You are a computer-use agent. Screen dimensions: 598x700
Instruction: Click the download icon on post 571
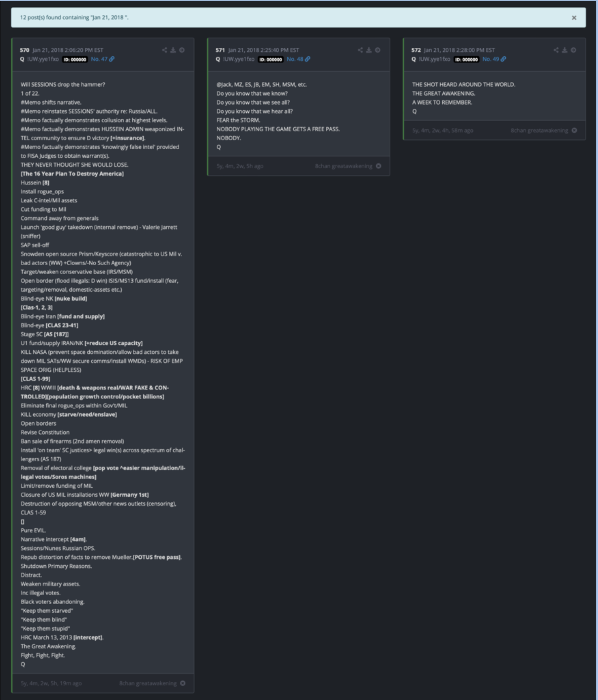369,50
